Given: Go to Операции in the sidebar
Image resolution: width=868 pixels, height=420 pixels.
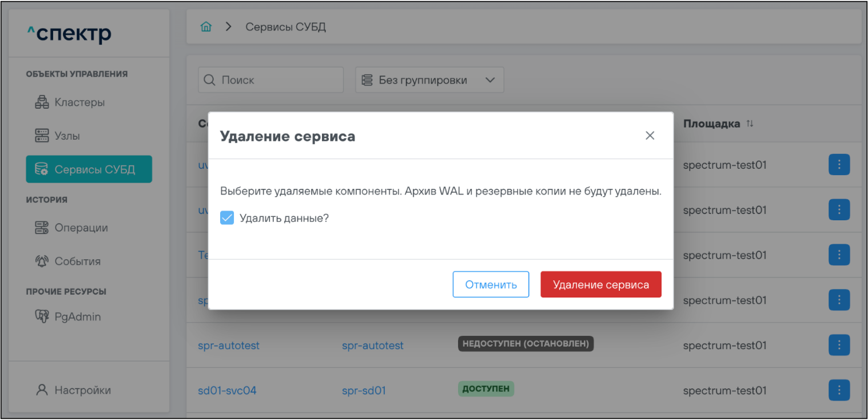Looking at the screenshot, I should click(81, 228).
